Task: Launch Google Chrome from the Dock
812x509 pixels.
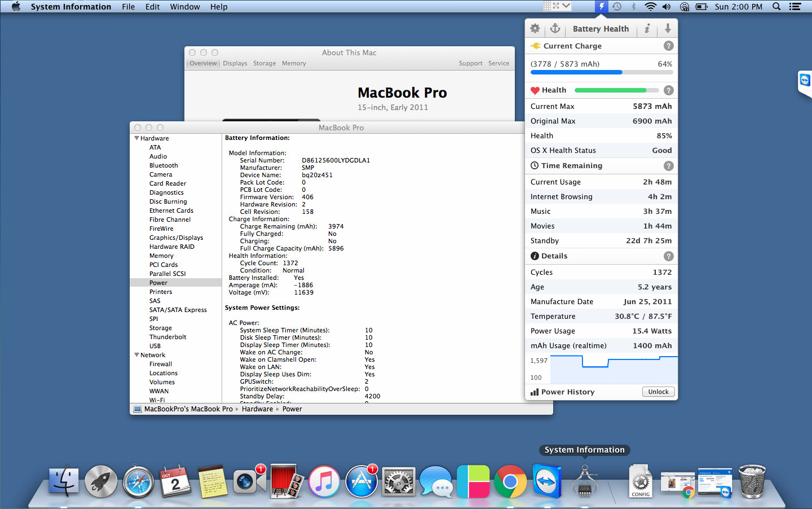Action: (510, 482)
